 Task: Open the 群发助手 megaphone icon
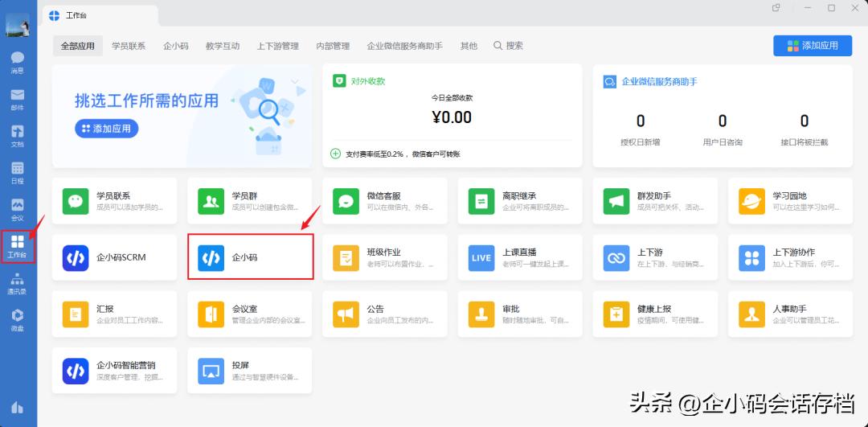(616, 201)
